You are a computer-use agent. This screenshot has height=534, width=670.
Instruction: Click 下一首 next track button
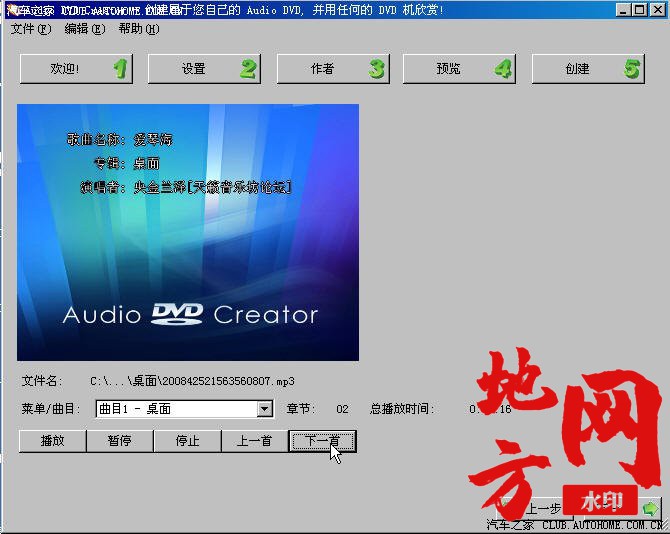point(323,441)
